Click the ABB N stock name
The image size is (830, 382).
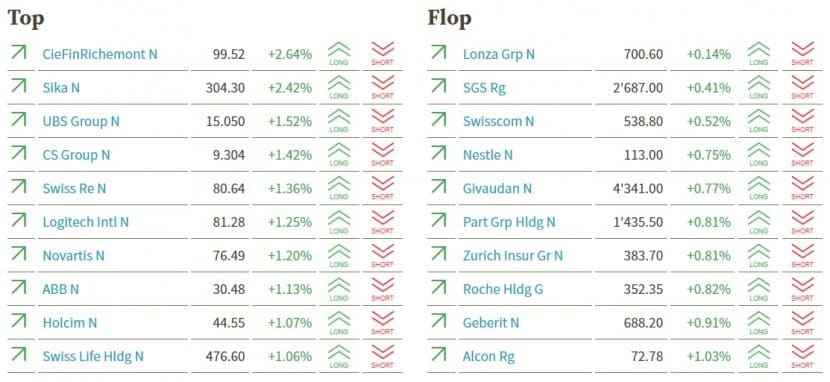point(61,289)
